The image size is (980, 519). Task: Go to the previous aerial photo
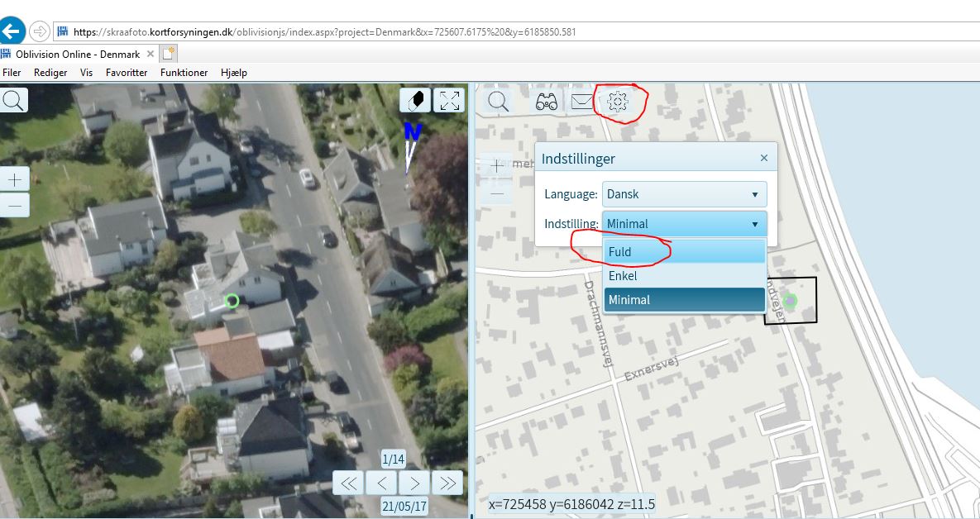point(381,483)
